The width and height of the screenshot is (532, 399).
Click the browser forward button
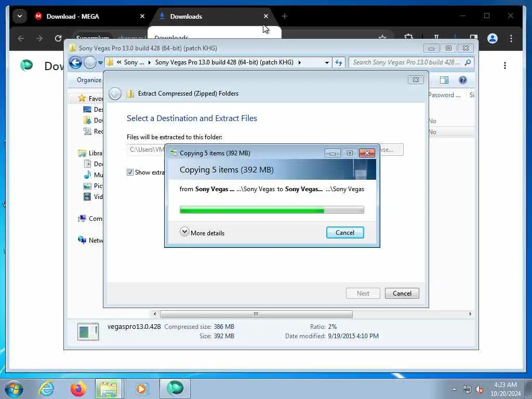[x=39, y=38]
